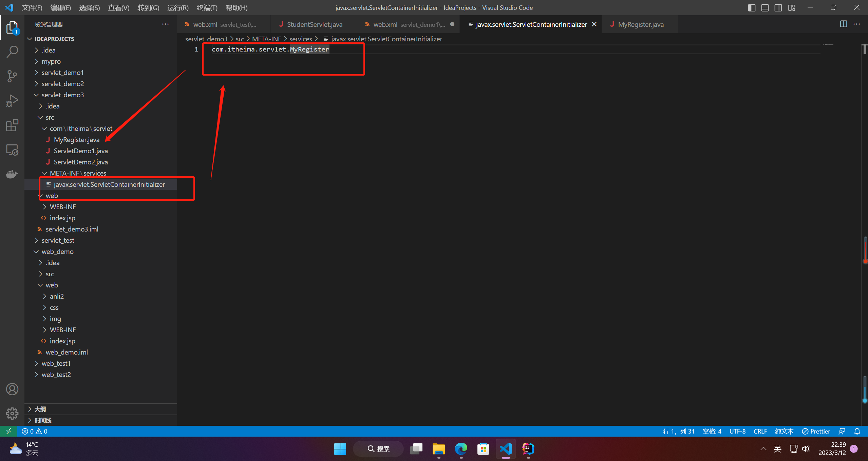
Task: Expand the mypro folder
Action: pyautogui.click(x=101, y=61)
